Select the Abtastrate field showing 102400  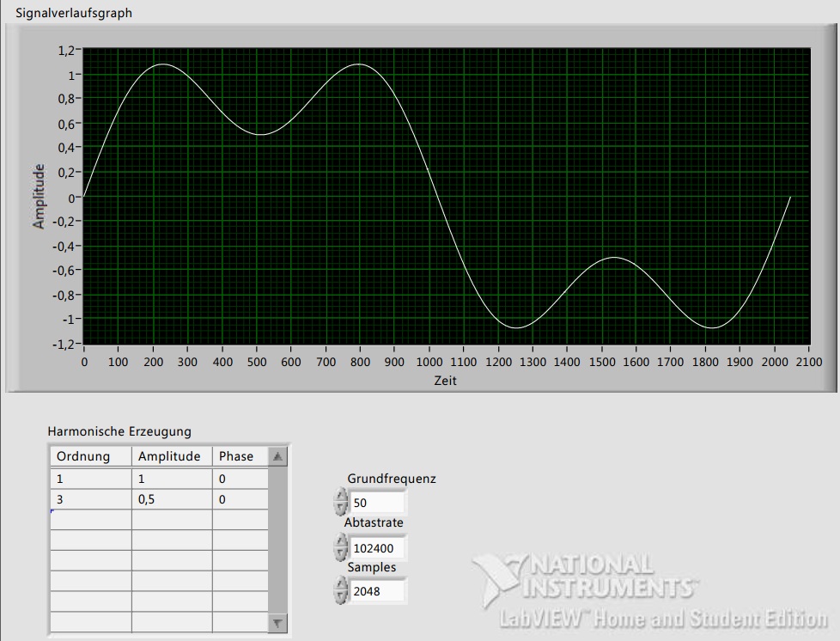pyautogui.click(x=376, y=547)
